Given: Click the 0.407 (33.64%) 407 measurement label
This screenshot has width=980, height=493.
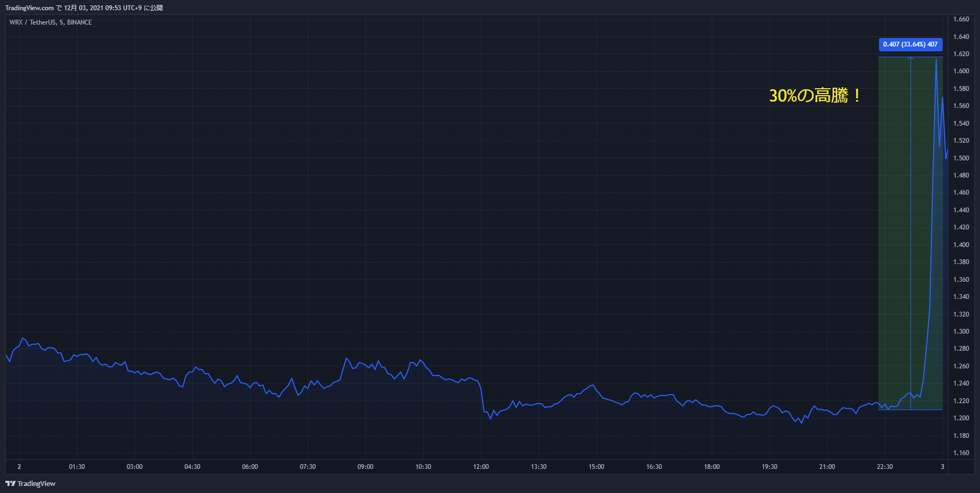Looking at the screenshot, I should click(x=911, y=44).
